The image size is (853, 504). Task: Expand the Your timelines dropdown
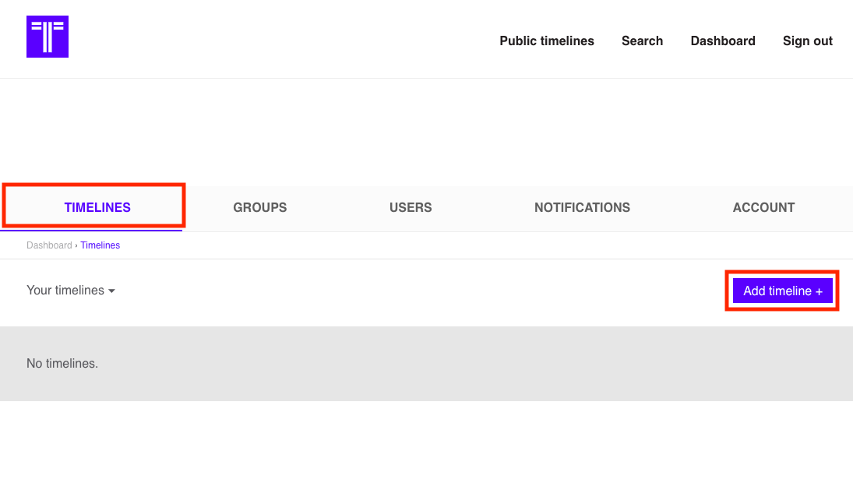pyautogui.click(x=65, y=291)
